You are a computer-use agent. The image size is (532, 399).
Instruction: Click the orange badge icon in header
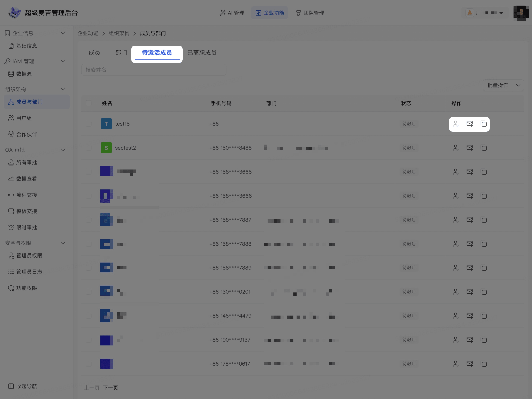[x=469, y=13]
